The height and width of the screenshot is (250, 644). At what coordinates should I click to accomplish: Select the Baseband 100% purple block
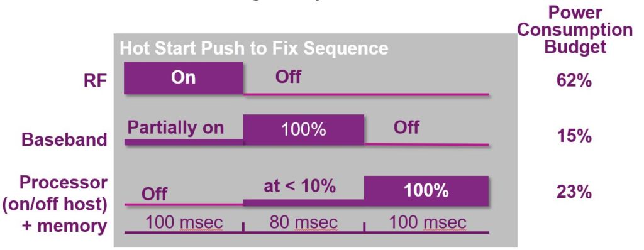(304, 130)
